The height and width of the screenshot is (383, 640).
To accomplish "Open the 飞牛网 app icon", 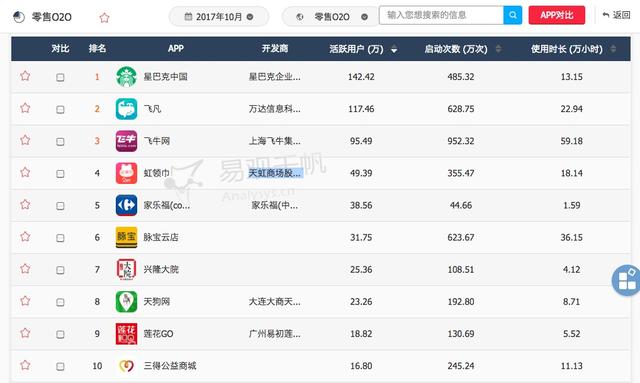I will point(127,141).
